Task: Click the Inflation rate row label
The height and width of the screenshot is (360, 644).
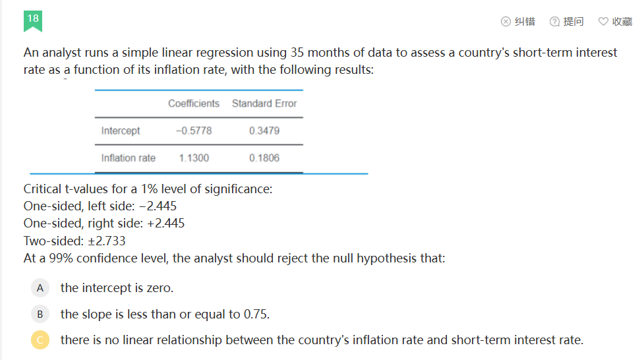Action: click(x=129, y=158)
